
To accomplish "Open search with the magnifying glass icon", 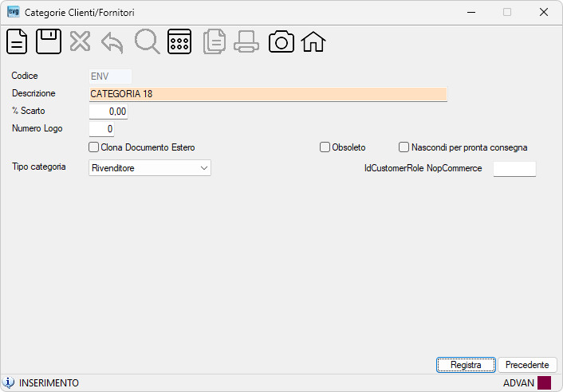I will pos(147,42).
